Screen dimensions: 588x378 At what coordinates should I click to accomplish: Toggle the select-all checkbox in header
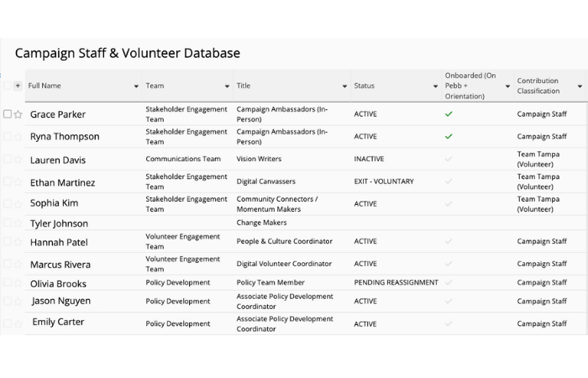click(8, 86)
